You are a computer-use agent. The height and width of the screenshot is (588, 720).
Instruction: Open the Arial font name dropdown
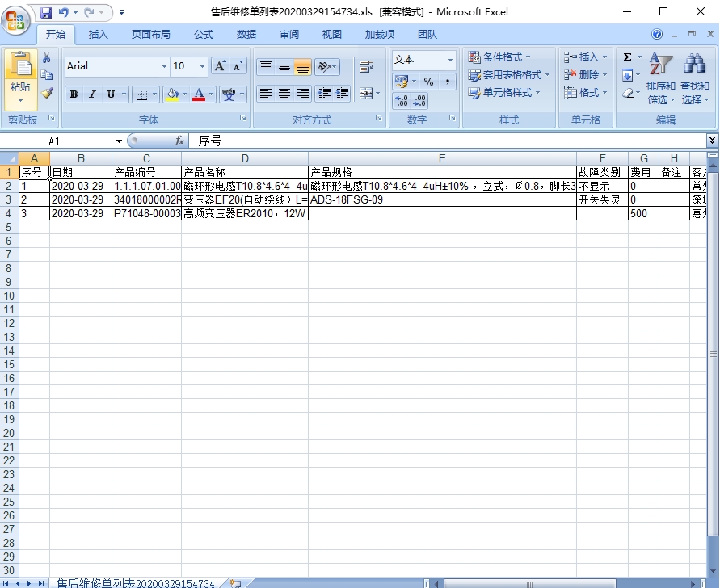pos(164,66)
